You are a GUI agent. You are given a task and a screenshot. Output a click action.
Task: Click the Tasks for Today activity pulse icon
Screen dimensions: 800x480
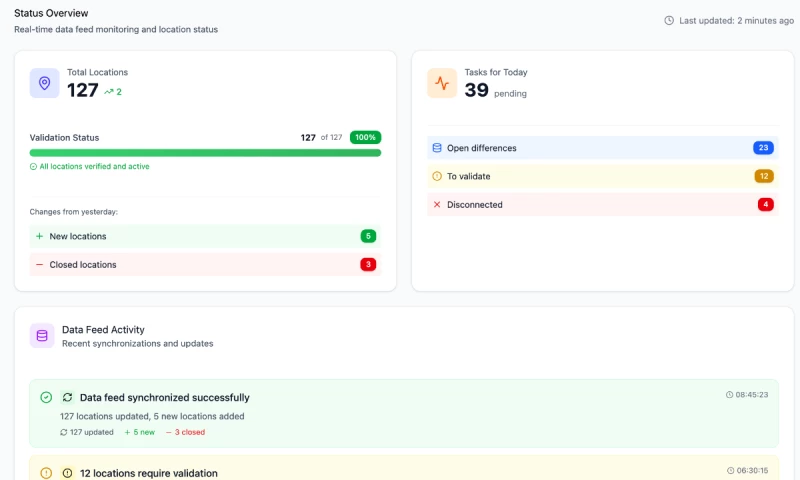click(x=442, y=83)
